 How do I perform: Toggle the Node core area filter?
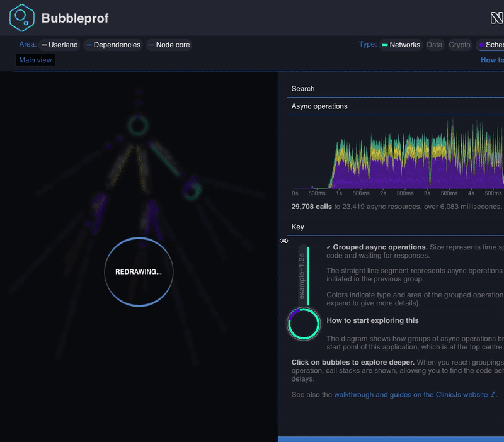[169, 45]
